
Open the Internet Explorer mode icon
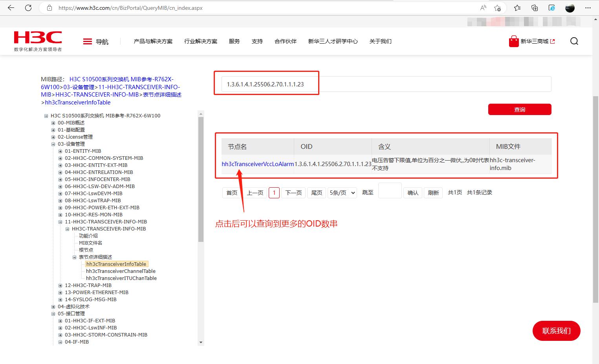552,8
